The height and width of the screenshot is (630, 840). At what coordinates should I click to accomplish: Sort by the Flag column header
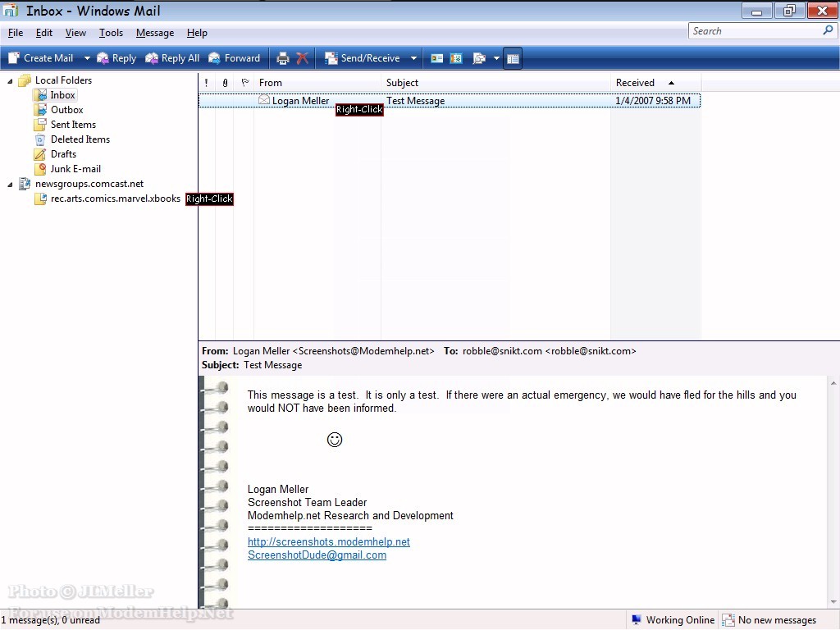point(244,83)
